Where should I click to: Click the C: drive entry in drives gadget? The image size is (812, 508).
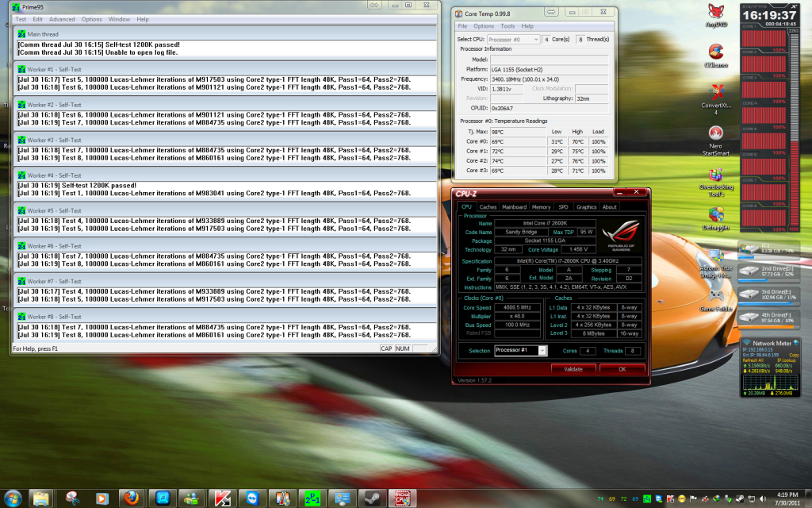(768, 249)
